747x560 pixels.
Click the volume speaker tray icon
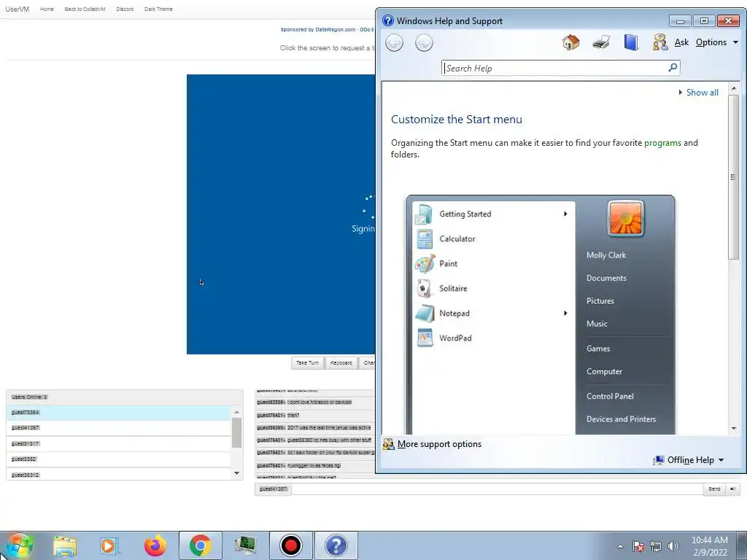pyautogui.click(x=673, y=546)
